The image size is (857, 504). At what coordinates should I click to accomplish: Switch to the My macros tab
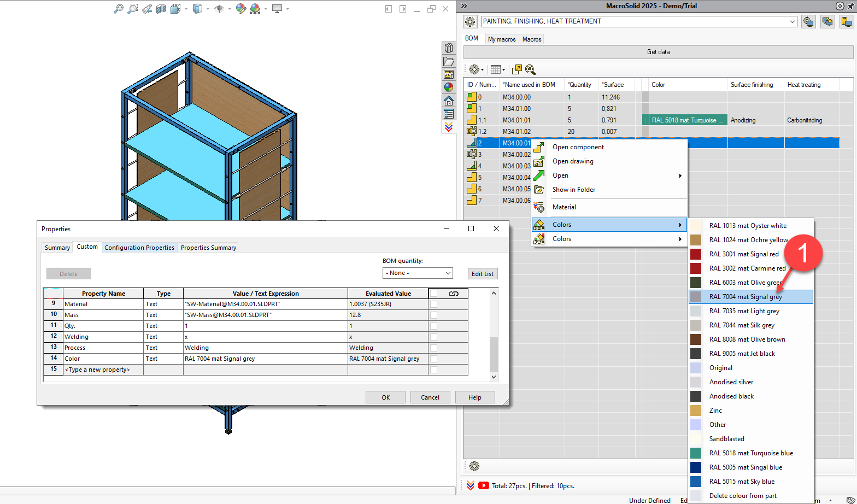[501, 39]
